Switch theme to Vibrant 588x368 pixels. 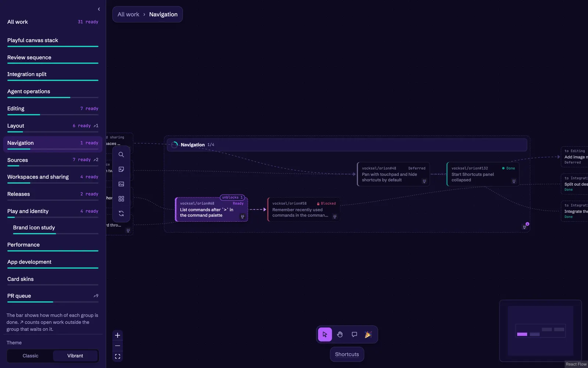click(x=75, y=356)
